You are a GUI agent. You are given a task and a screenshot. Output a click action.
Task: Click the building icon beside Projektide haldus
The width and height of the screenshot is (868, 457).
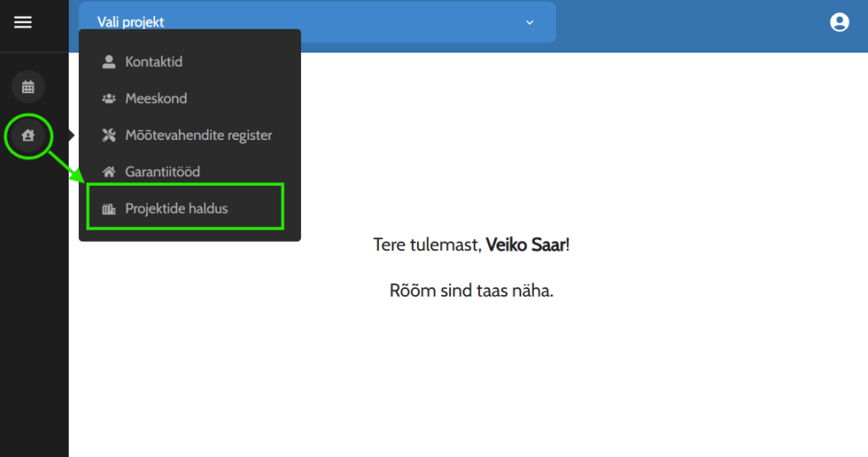click(x=108, y=209)
